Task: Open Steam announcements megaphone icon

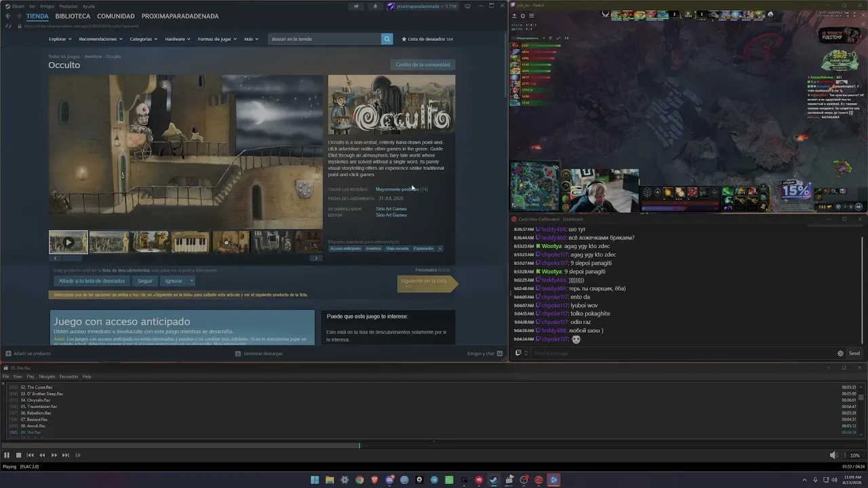Action: pos(356,6)
